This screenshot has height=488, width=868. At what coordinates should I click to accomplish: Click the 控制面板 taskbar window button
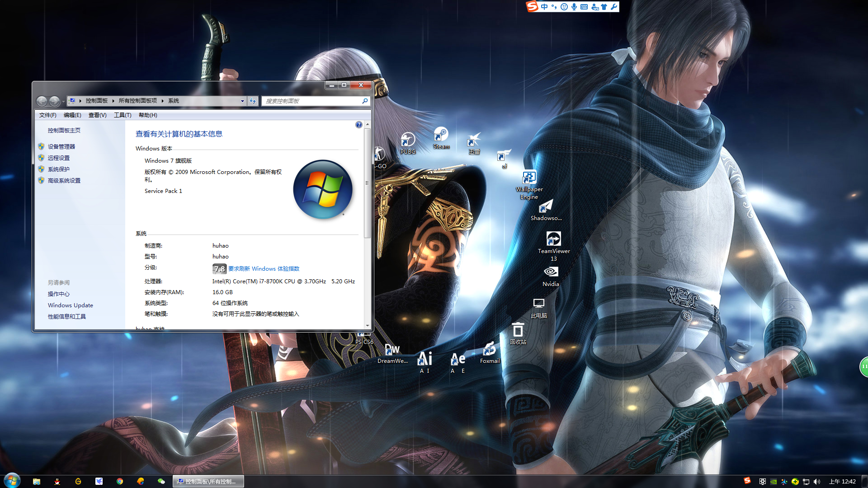[x=208, y=482]
